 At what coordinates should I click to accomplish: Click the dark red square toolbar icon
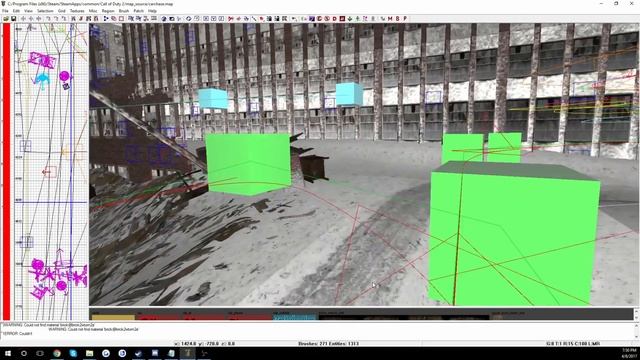point(342,18)
